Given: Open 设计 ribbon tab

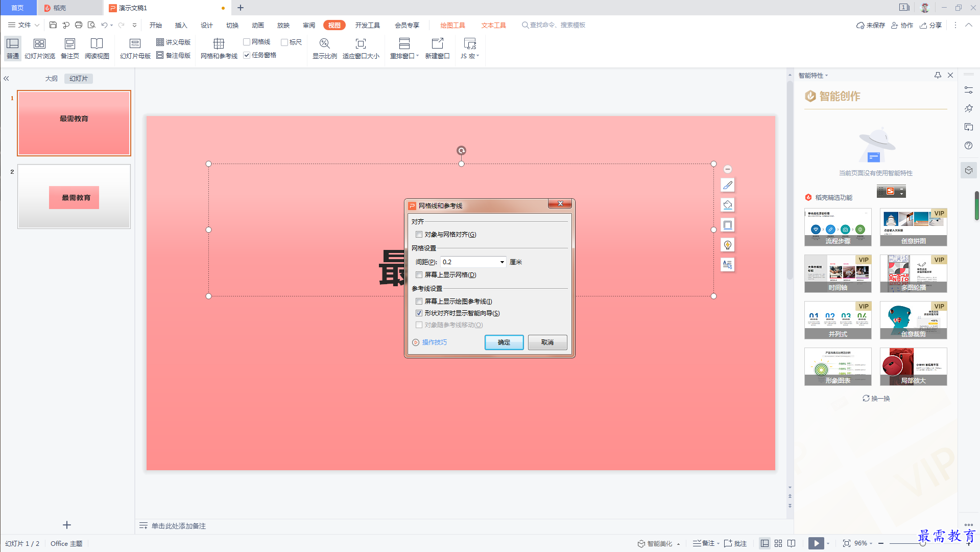Looking at the screenshot, I should (206, 25).
